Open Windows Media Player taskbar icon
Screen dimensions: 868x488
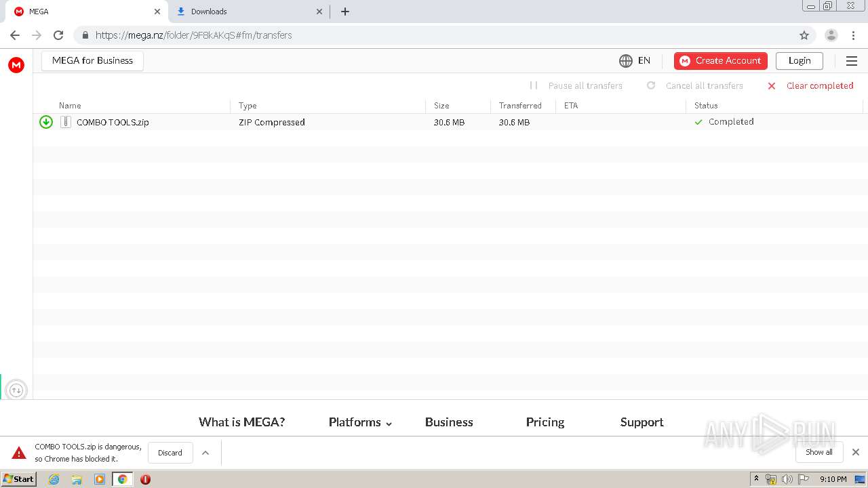point(100,479)
